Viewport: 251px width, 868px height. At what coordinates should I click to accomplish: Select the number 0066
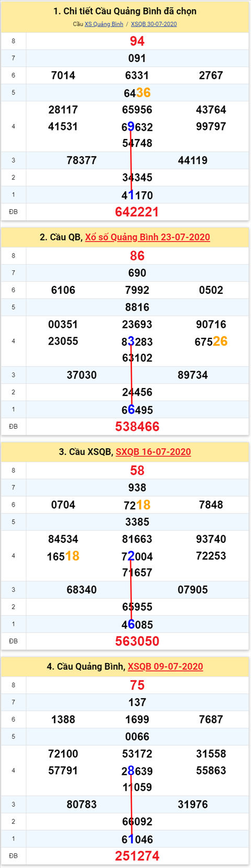tap(137, 737)
